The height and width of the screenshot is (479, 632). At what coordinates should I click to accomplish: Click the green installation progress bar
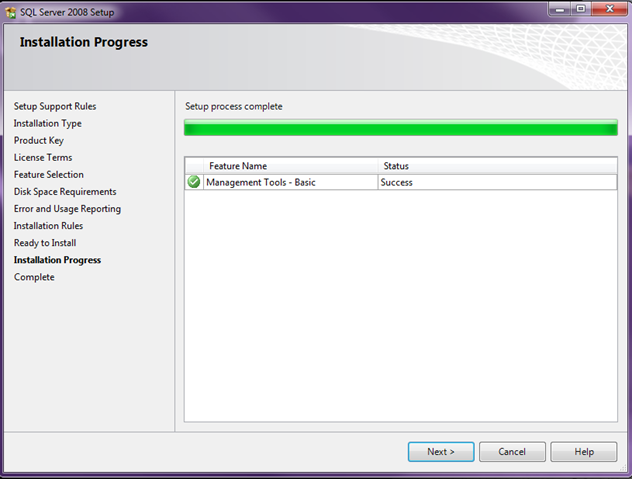[401, 127]
